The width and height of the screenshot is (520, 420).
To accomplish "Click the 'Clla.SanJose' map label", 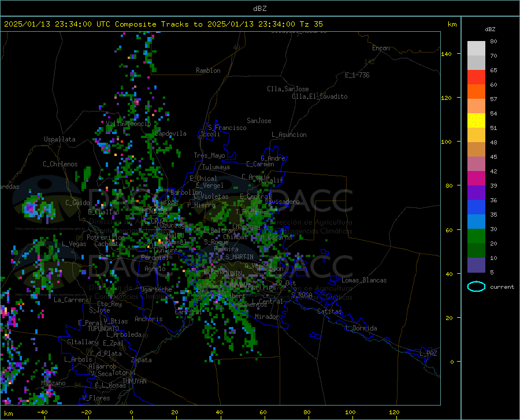I will coord(288,89).
